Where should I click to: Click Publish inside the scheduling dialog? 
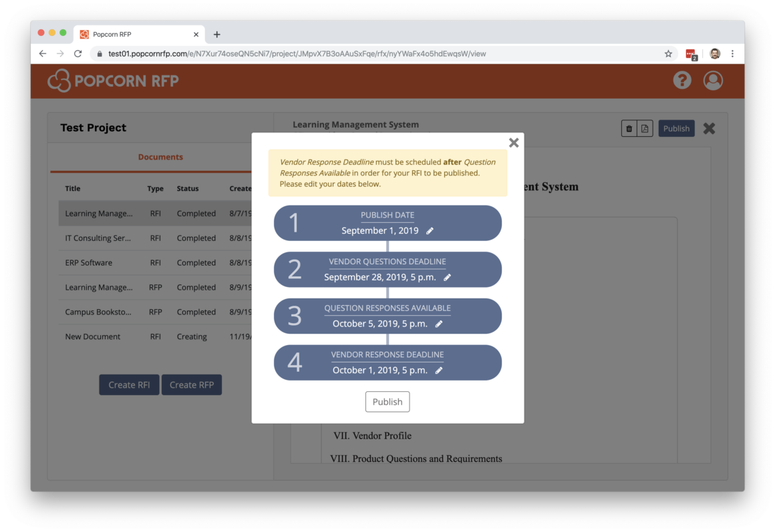click(387, 401)
